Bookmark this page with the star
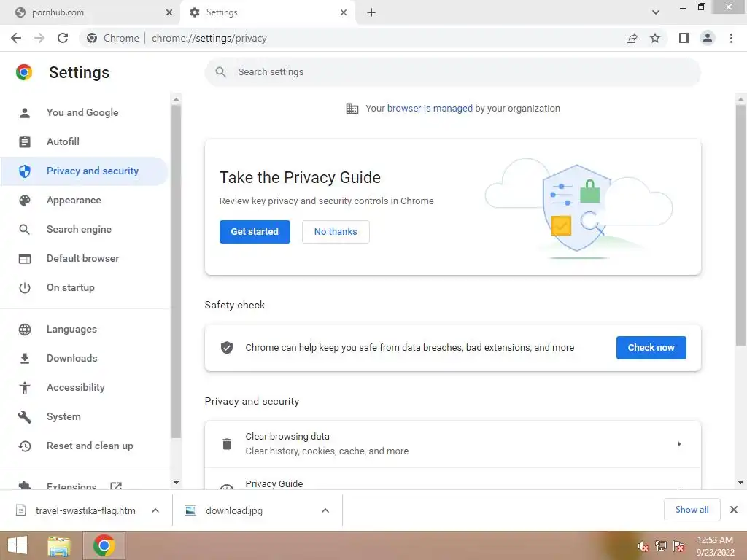The width and height of the screenshot is (747, 560). (x=655, y=38)
